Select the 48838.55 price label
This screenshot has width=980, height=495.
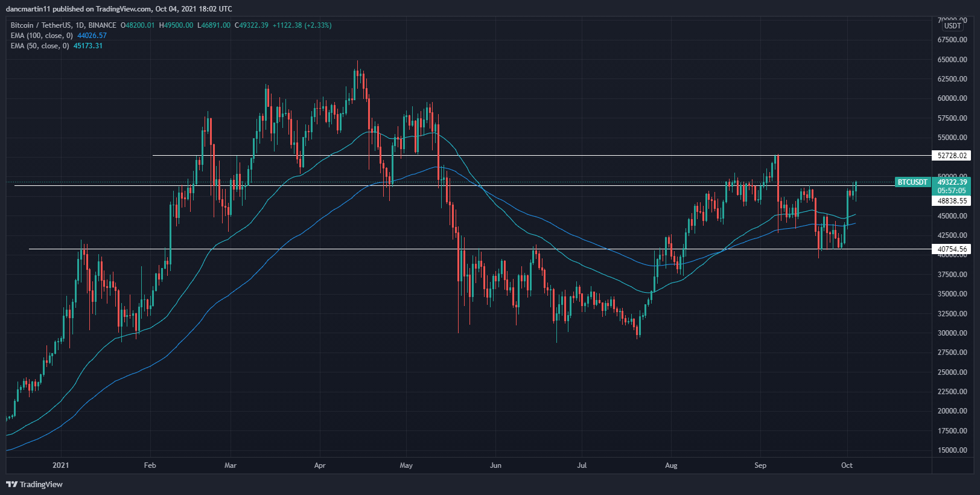click(x=952, y=201)
